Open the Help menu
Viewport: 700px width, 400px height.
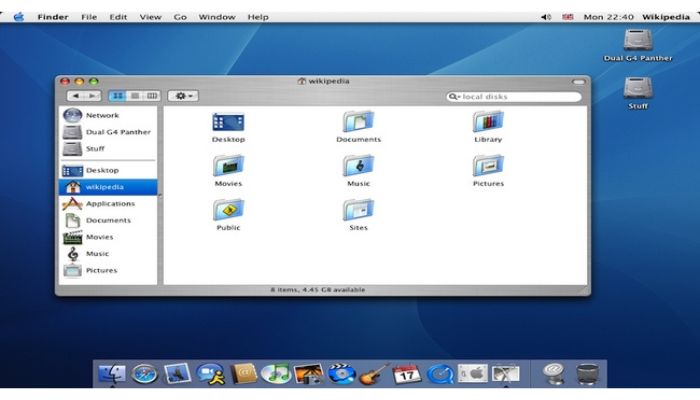point(258,17)
